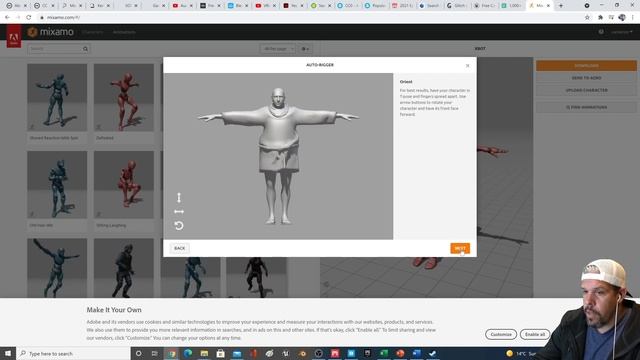Click Customize in the cookie banner
This screenshot has width=640, height=360.
point(501,334)
